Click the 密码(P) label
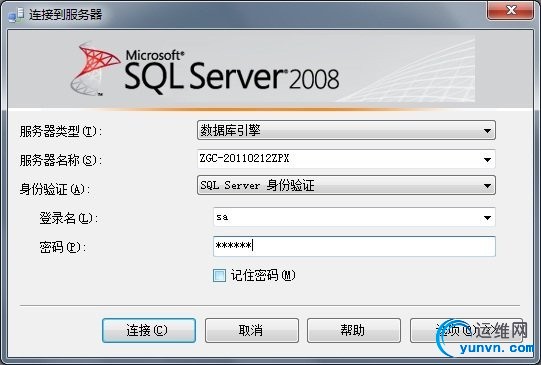Viewport: 541px width, 365px height. (x=62, y=247)
